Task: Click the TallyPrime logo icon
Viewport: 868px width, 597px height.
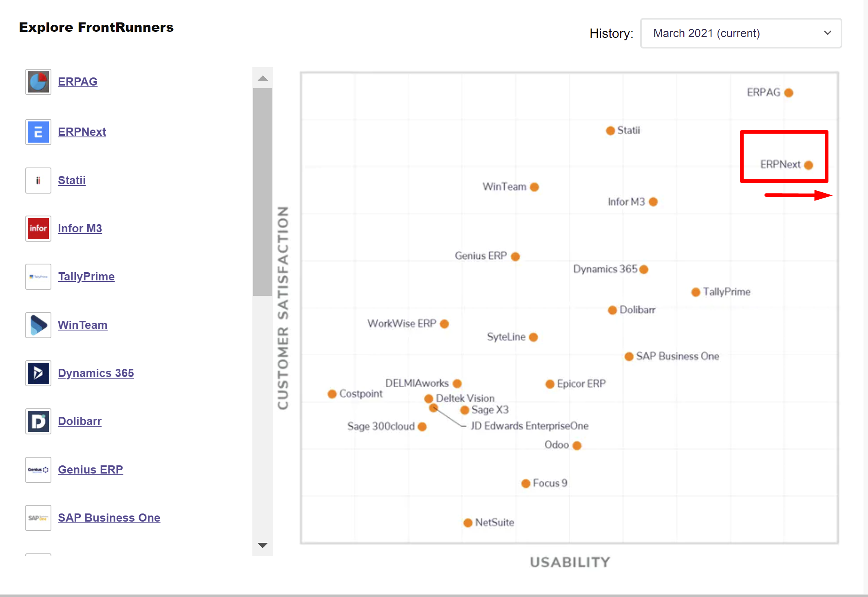Action: (38, 276)
